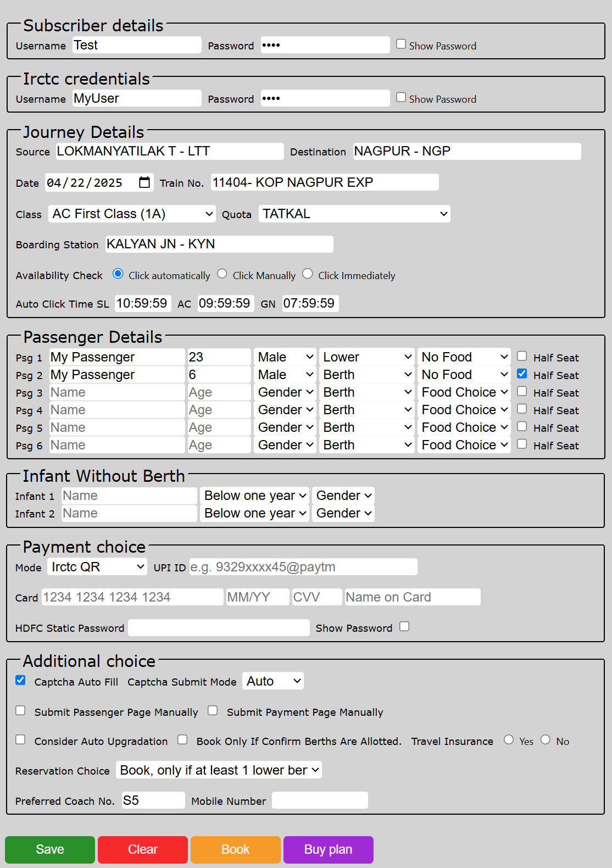Image resolution: width=612 pixels, height=868 pixels.
Task: Select Yes for Travel Insurance
Action: (x=509, y=739)
